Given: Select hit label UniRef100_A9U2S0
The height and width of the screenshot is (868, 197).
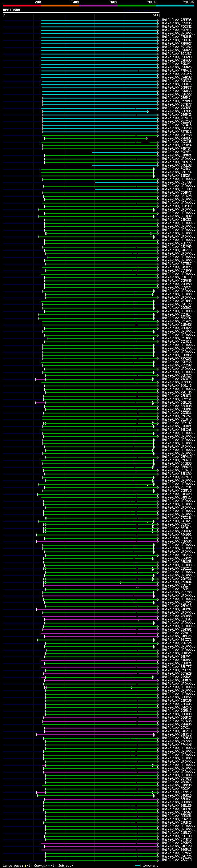Looking at the screenshot, I should [x=177, y=128].
